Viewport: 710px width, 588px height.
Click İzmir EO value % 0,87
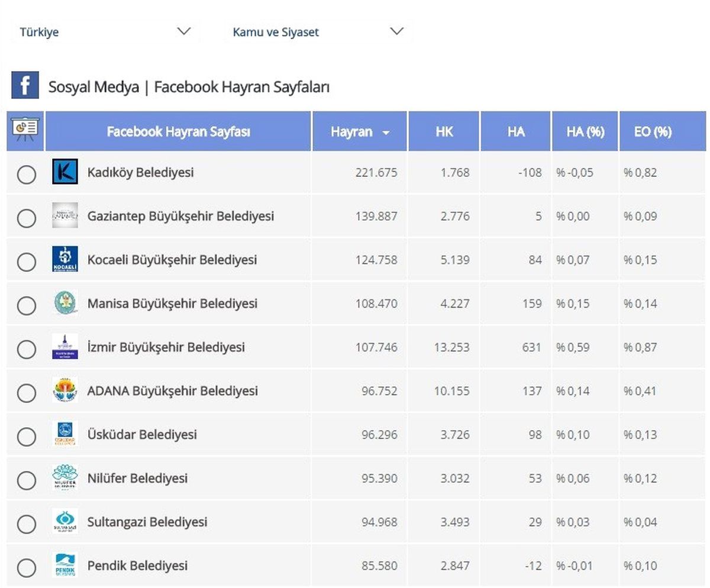point(640,347)
